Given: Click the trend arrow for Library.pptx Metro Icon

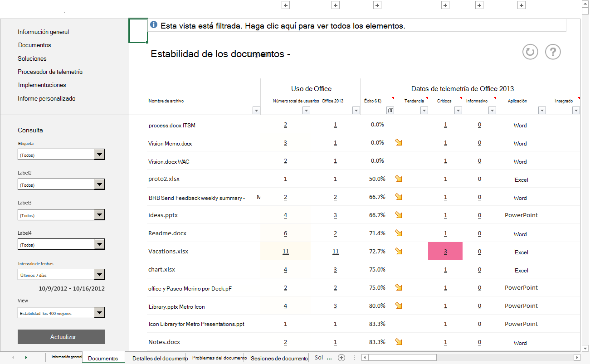Looking at the screenshot, I should click(x=399, y=306).
